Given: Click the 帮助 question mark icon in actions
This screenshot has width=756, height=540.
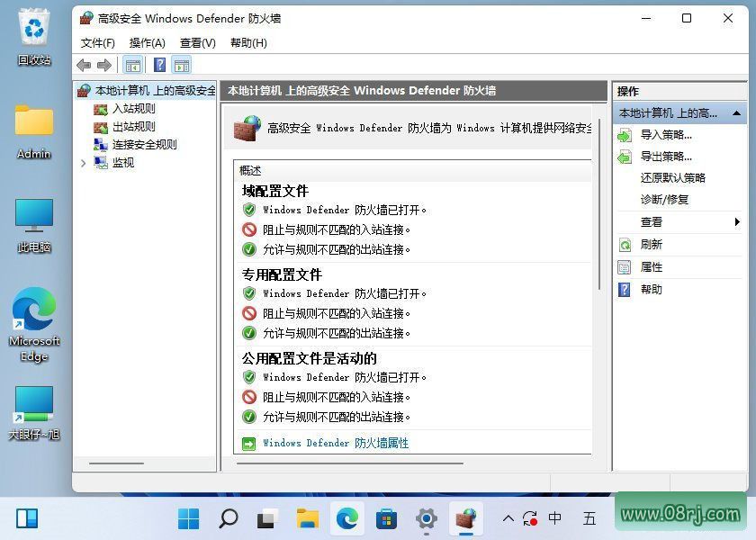Looking at the screenshot, I should pos(625,290).
